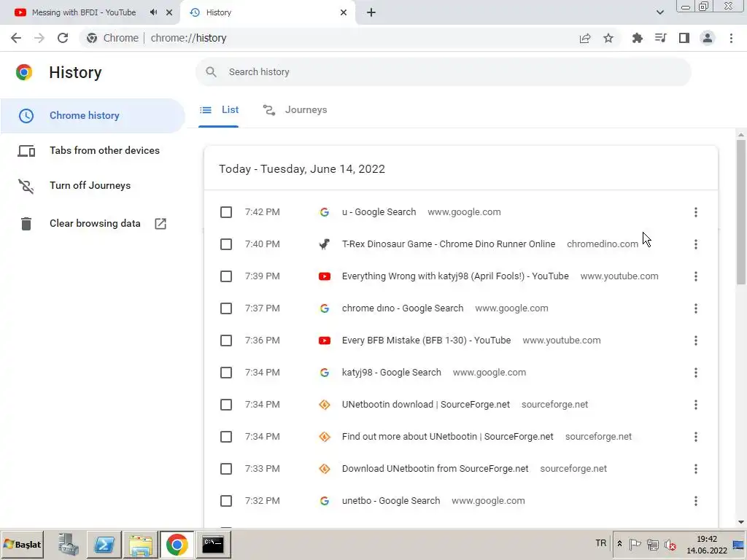
Task: Open the media controls icon in toolbar
Action: (x=661, y=38)
